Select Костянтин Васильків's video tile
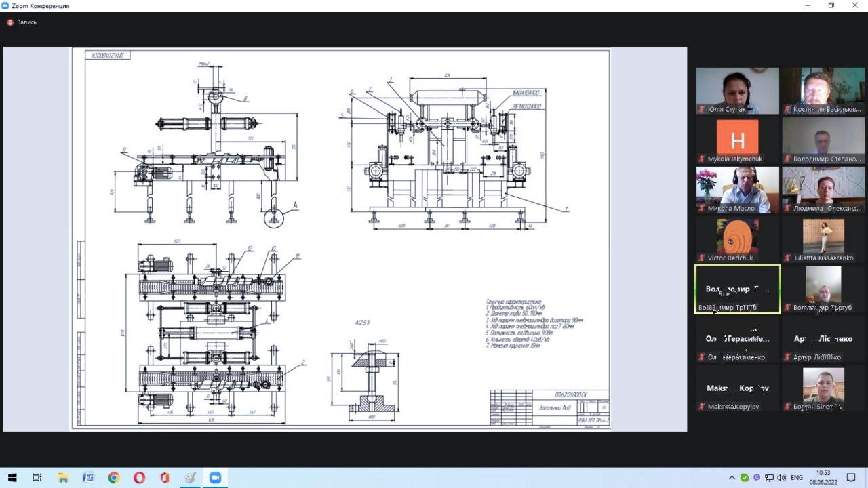The width and height of the screenshot is (868, 488). pyautogui.click(x=823, y=91)
